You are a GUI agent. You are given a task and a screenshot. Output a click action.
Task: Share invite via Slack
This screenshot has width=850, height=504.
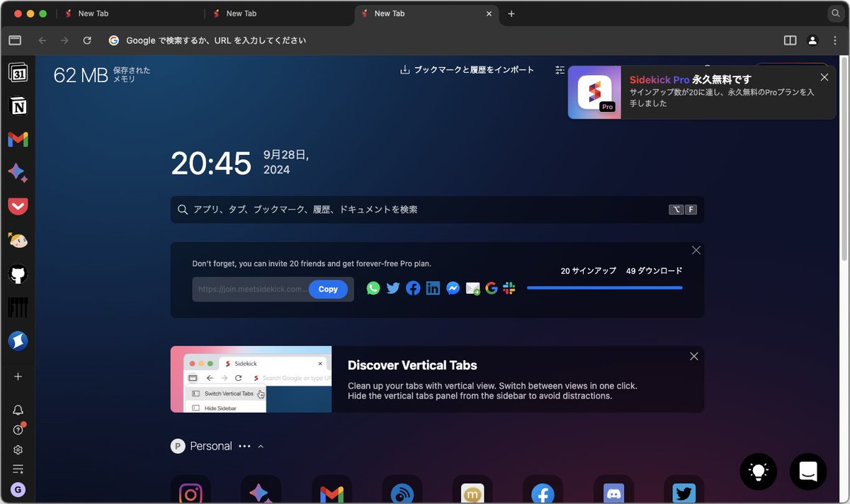[509, 288]
